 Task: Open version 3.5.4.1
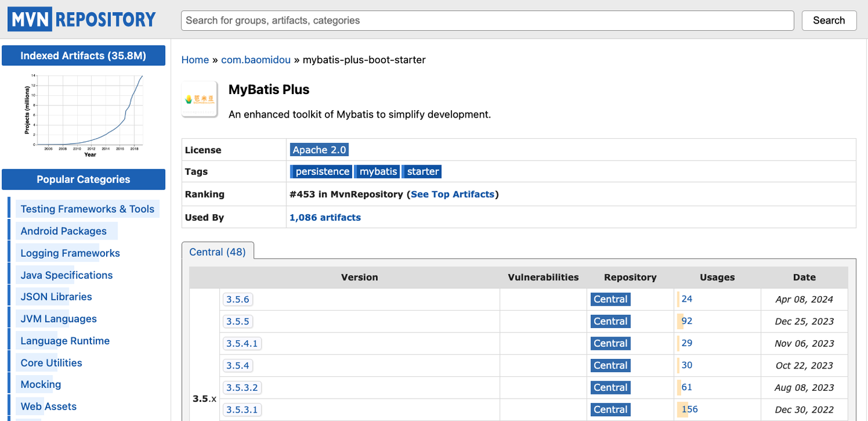coord(242,343)
